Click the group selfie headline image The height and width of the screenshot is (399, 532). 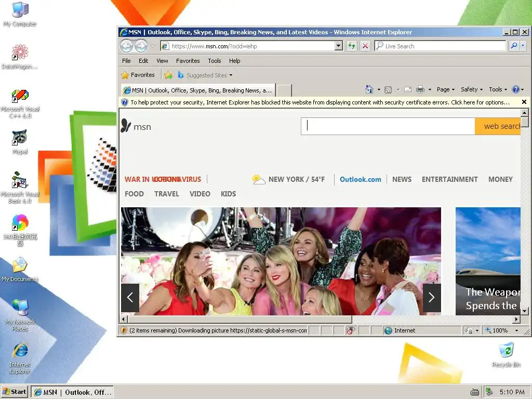[281, 261]
